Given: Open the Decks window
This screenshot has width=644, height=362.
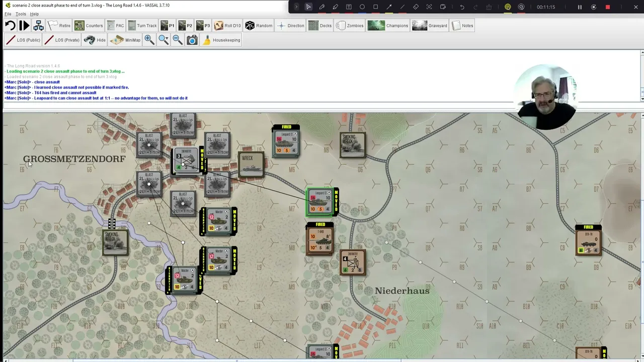Looking at the screenshot, I should (320, 26).
